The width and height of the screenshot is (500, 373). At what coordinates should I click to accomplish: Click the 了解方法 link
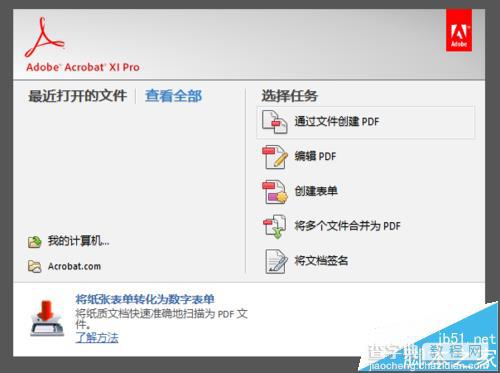click(x=97, y=338)
